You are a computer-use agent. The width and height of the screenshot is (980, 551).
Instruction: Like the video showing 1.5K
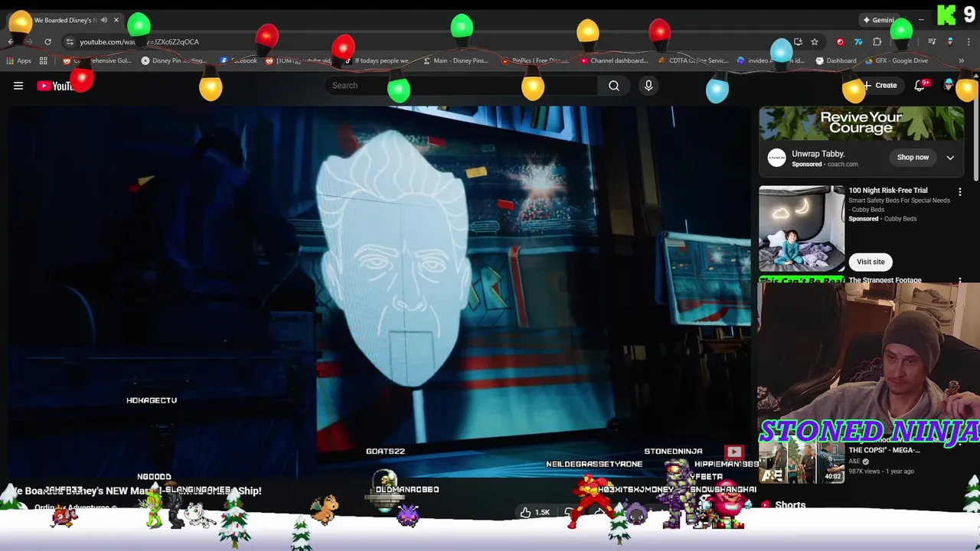tap(535, 512)
